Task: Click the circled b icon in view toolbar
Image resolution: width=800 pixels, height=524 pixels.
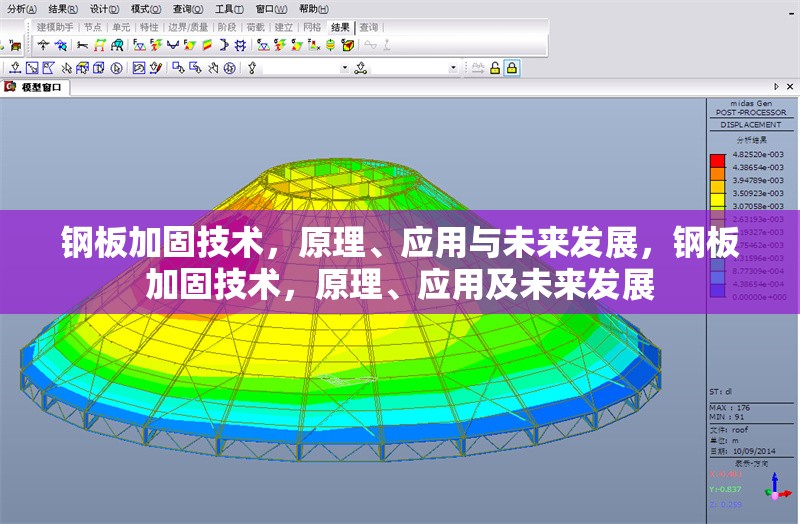Action: pyautogui.click(x=116, y=68)
